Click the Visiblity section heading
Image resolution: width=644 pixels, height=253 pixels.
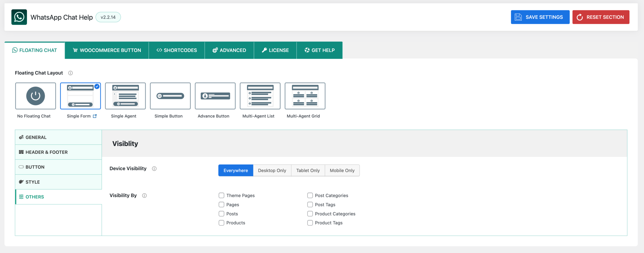[125, 143]
